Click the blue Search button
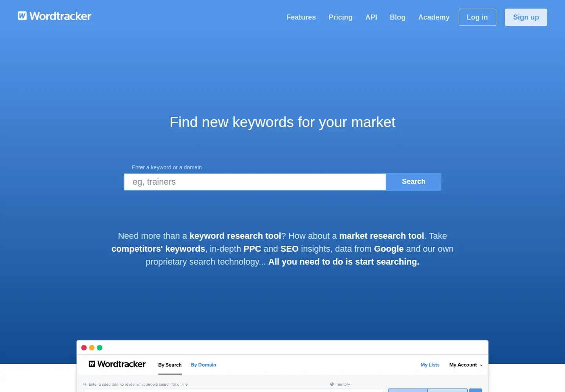Image resolution: width=565 pixels, height=392 pixels. [414, 181]
